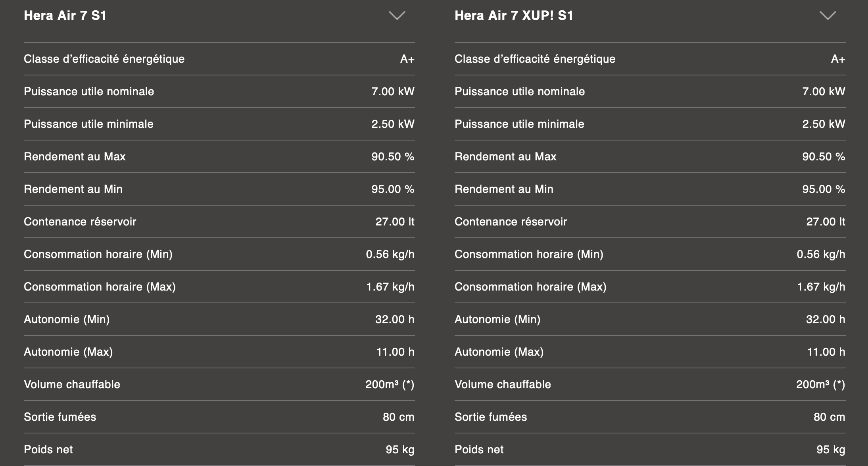Click the 1.67 kg/h value in Hera Air 7 S1
Viewport: 868px width, 466px height.
tap(390, 287)
